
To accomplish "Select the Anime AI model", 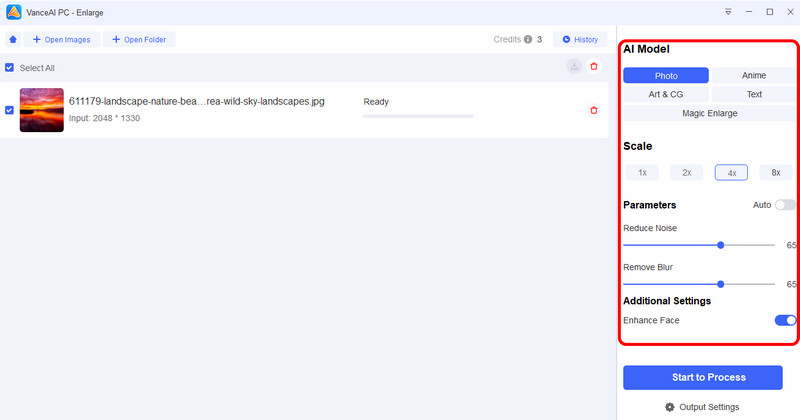I will pos(754,76).
